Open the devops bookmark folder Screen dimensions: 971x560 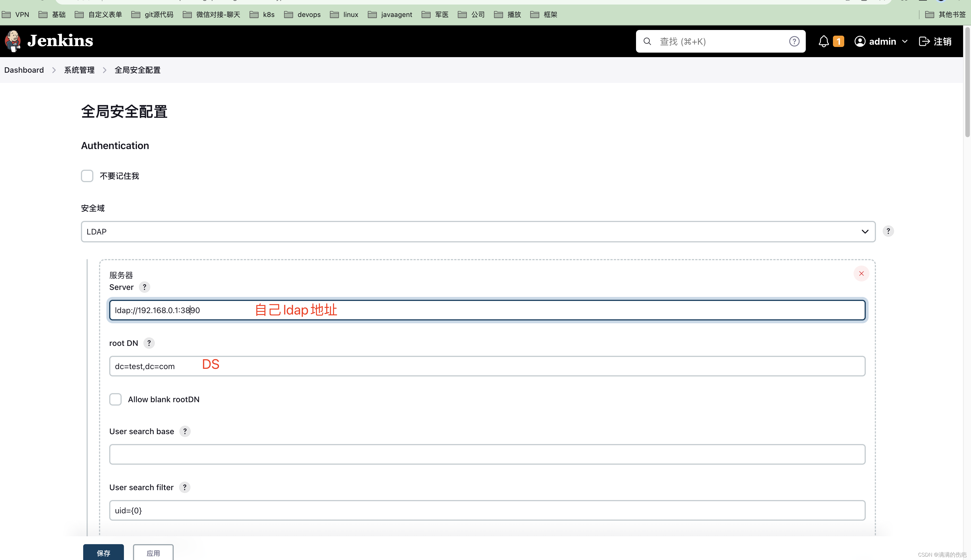tap(302, 15)
